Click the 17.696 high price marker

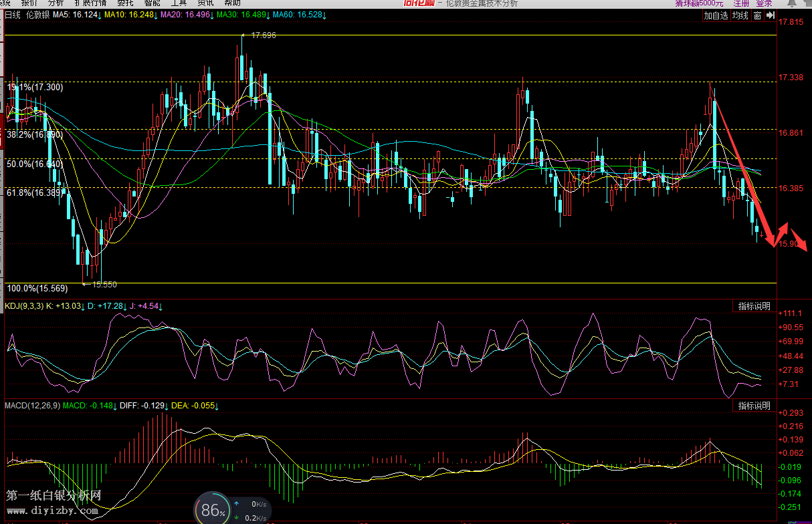coord(263,35)
